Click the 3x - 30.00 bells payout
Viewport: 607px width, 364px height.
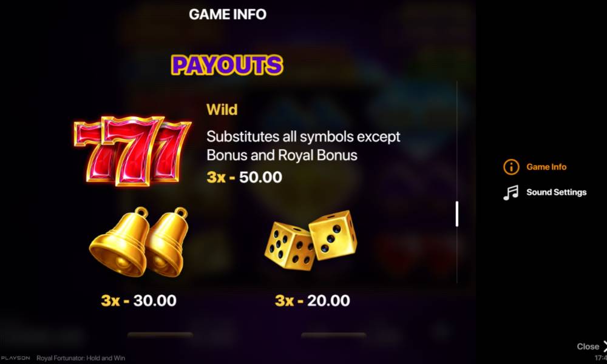pyautogui.click(x=138, y=300)
